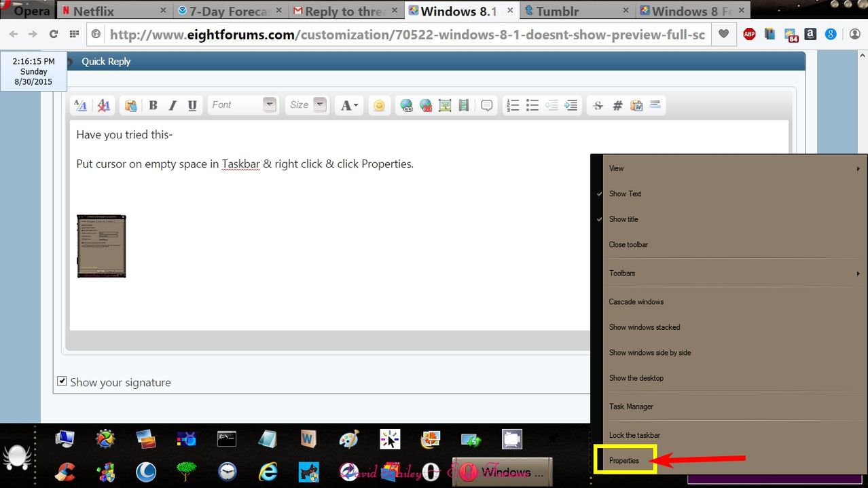Toggle Bold formatting in editor
Viewport: 868px width, 488px height.
(153, 105)
